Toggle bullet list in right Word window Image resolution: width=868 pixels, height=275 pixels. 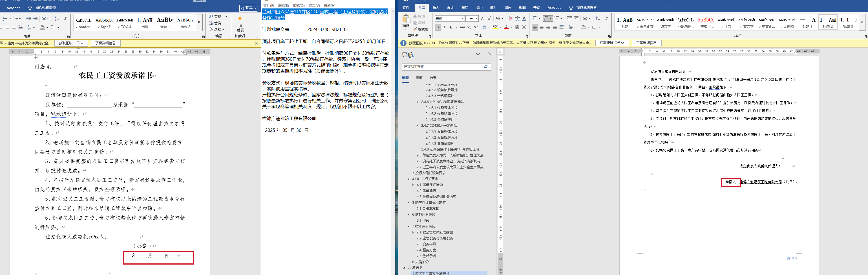tap(535, 19)
